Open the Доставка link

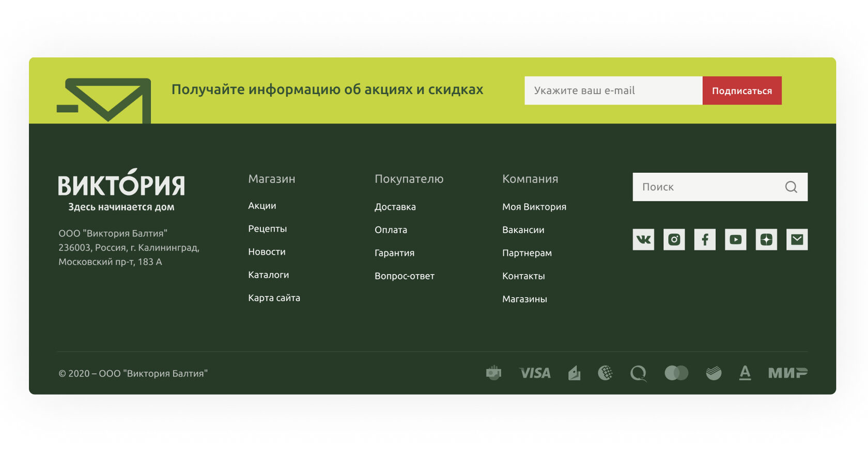coord(395,207)
